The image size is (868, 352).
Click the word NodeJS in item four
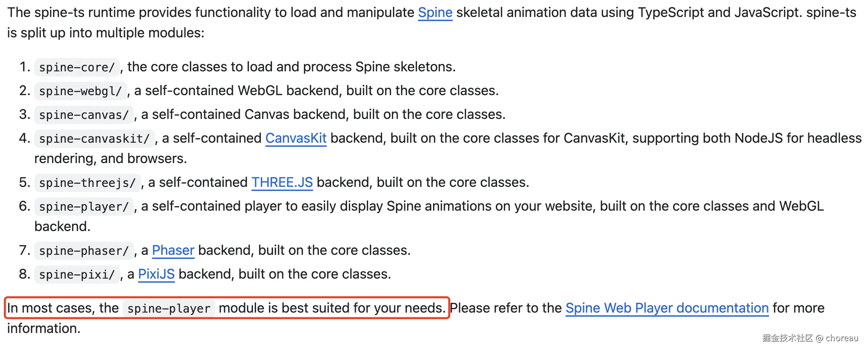(x=759, y=138)
